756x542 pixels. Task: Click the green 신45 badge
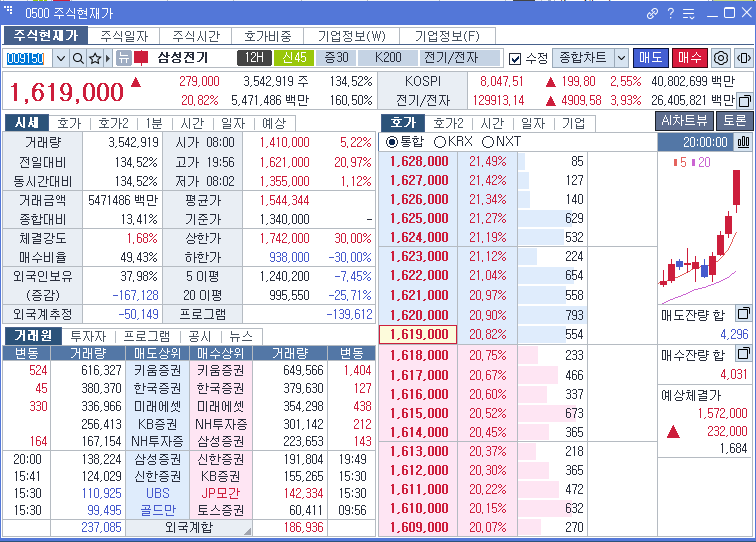coord(294,58)
